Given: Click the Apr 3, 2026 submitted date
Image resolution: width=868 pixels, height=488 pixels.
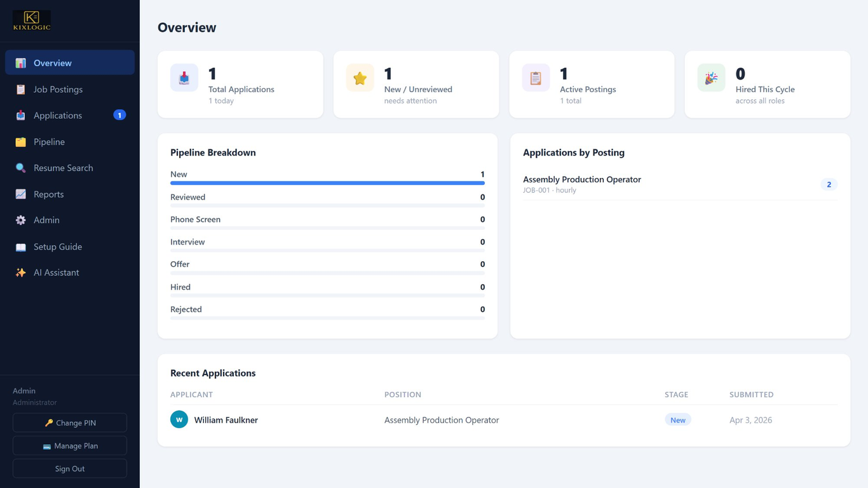Looking at the screenshot, I should coord(750,420).
